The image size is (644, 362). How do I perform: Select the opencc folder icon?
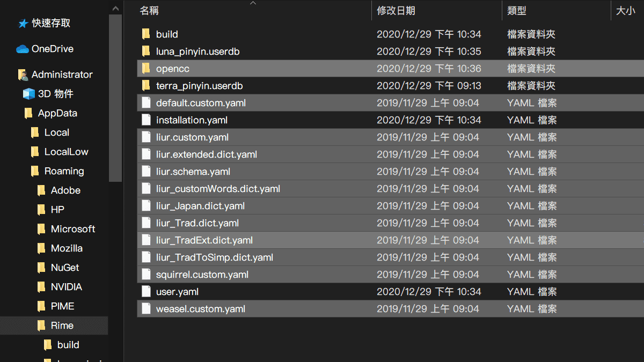(x=146, y=68)
